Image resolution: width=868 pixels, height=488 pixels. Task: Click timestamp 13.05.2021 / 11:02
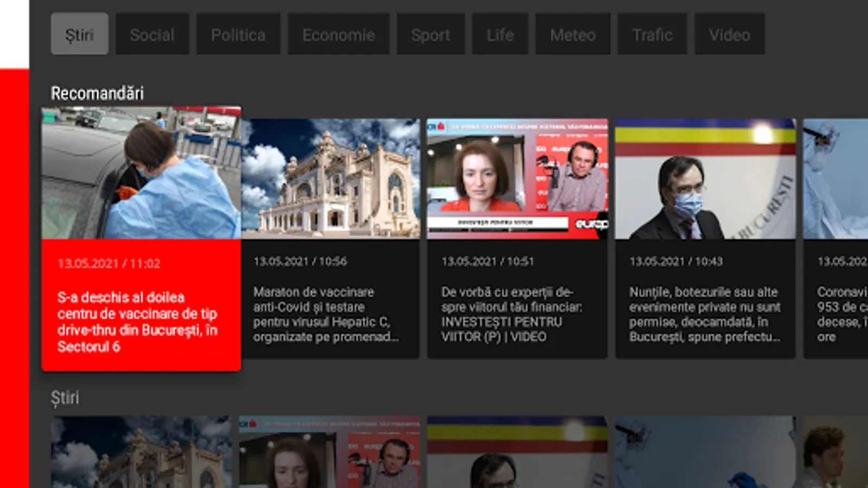tap(109, 264)
